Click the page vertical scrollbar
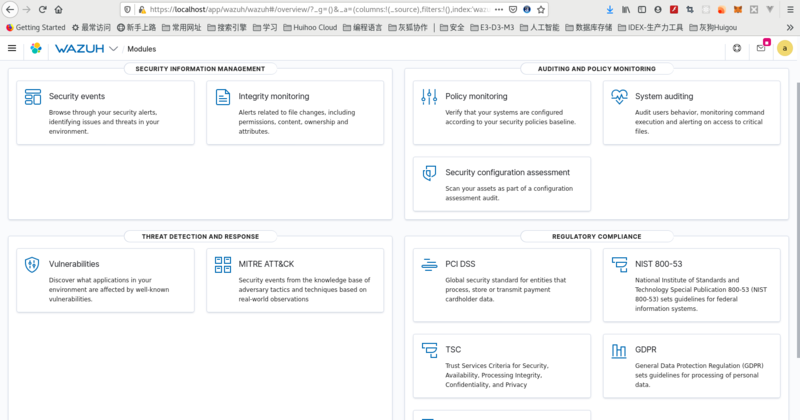The height and width of the screenshot is (420, 800). [x=797, y=219]
